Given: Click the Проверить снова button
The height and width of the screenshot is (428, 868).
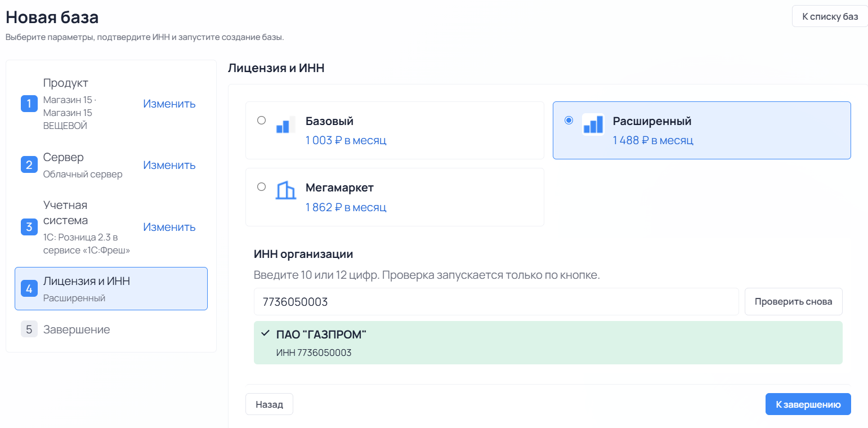Looking at the screenshot, I should pos(794,301).
